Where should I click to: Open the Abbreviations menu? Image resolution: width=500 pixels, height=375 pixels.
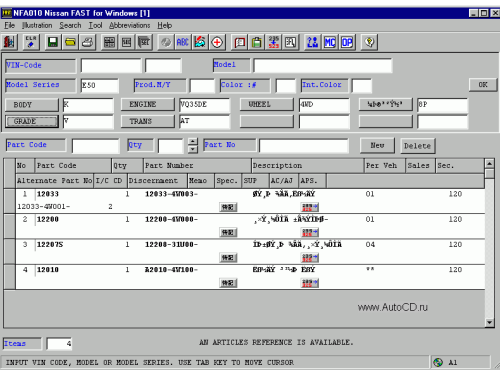[x=130, y=25]
